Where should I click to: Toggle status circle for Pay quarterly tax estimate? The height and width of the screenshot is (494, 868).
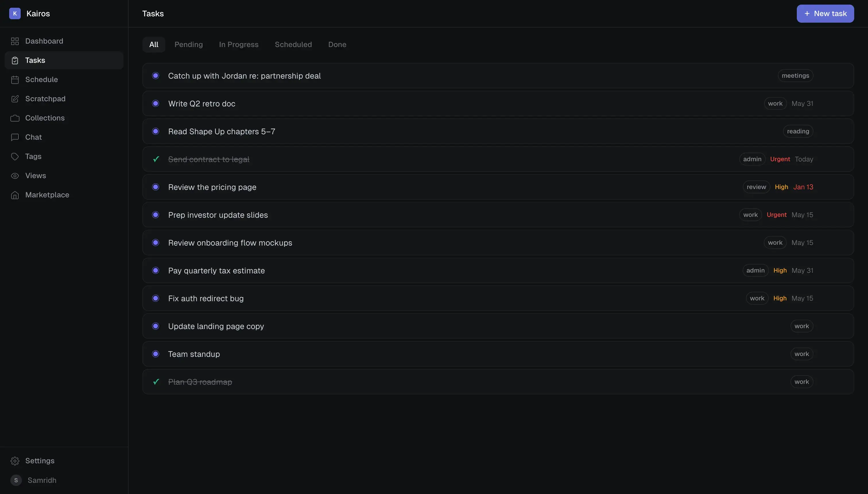coord(156,271)
